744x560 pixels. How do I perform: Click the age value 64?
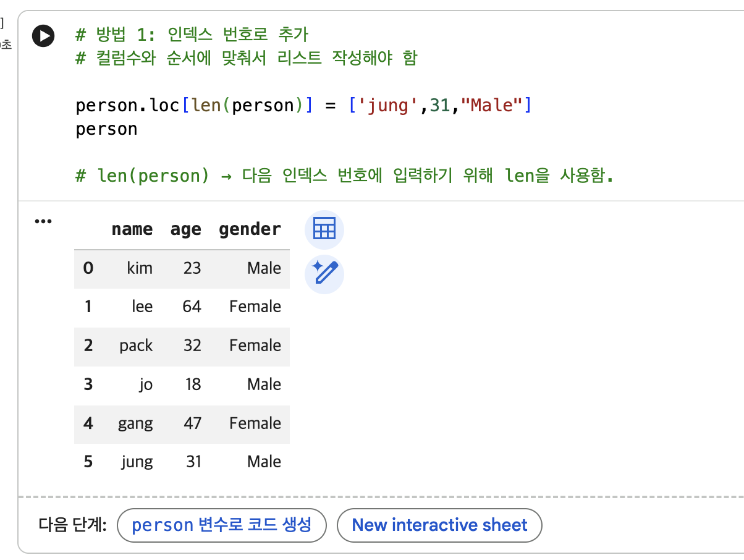pyautogui.click(x=192, y=307)
